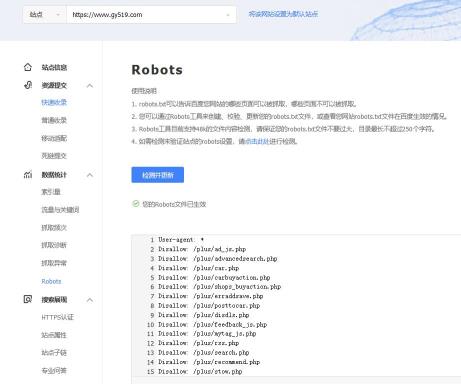Viewport: 461px width, 384px height.
Task: Select Robots in the sidebar
Action: (51, 281)
